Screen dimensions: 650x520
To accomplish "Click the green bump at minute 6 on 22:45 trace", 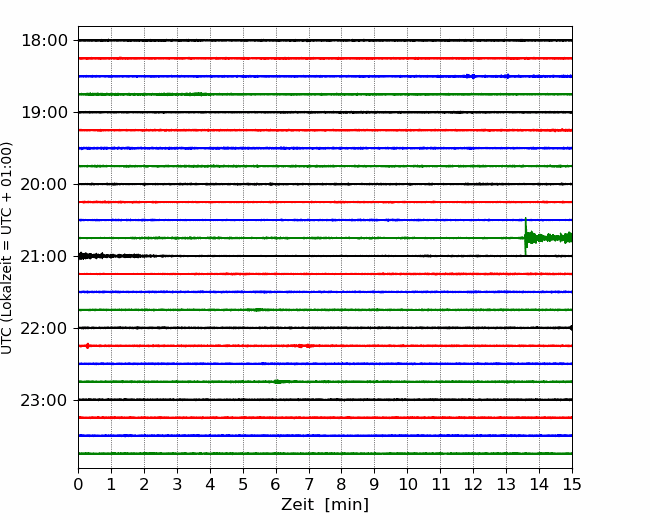I will (x=279, y=381).
